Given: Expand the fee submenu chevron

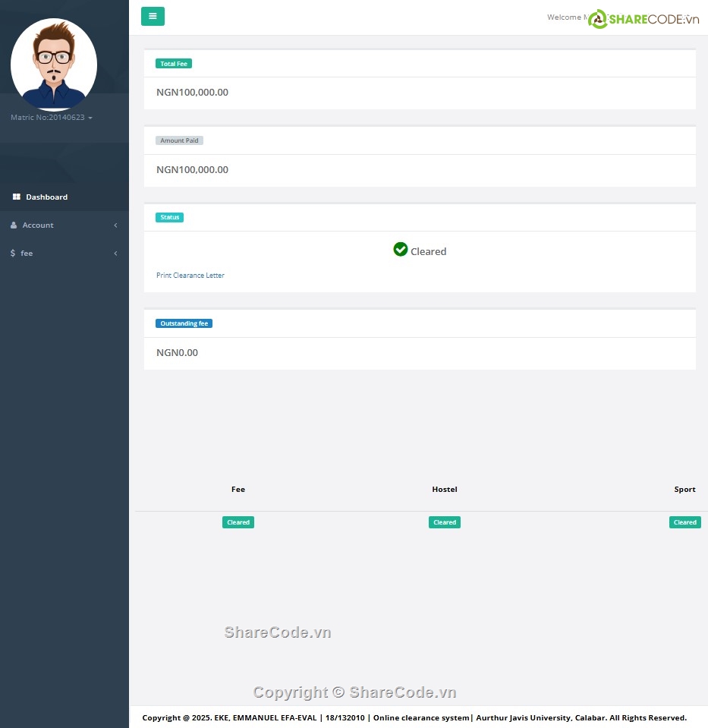Looking at the screenshot, I should [x=115, y=253].
